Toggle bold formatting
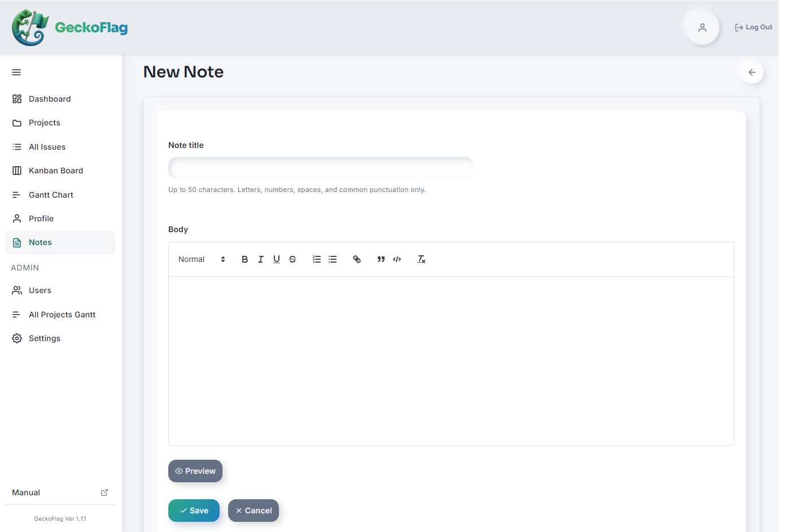The height and width of the screenshot is (532, 786). (245, 259)
